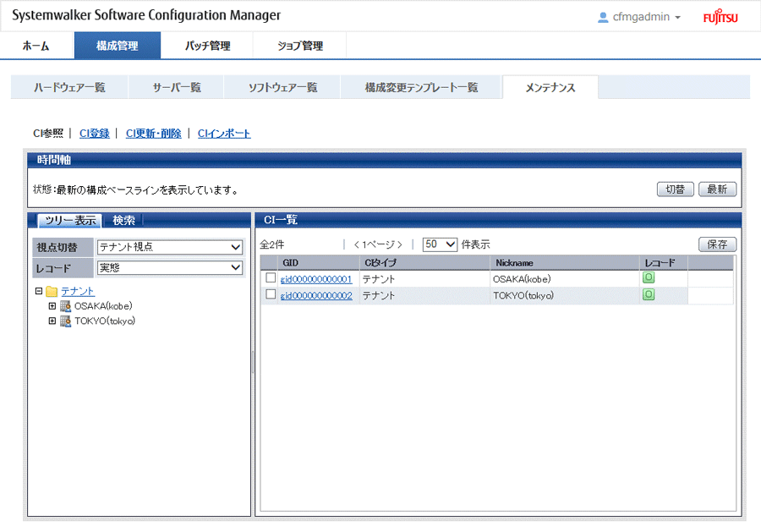The image size is (761, 532).
Task: Click the 最新 button
Action: (717, 189)
